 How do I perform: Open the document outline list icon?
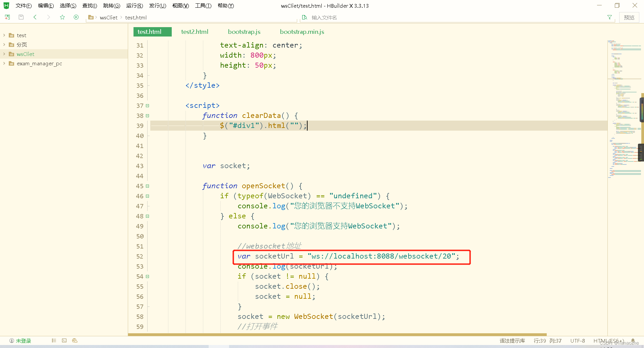(x=54, y=341)
